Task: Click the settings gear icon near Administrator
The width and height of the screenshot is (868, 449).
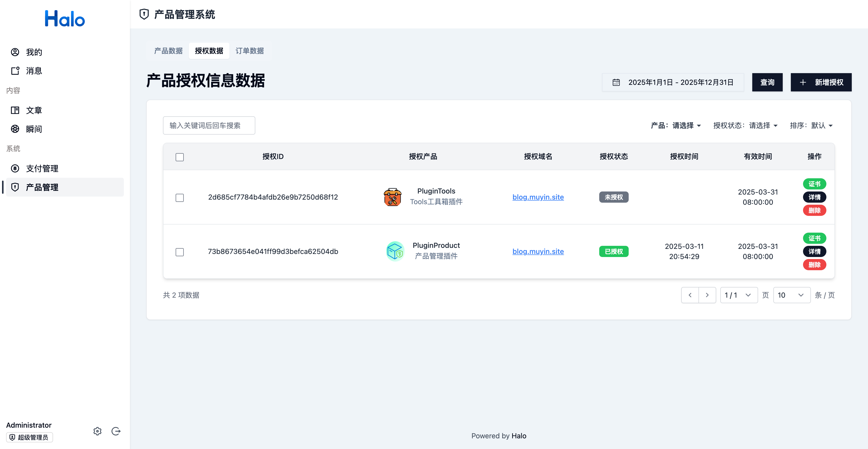Action: tap(97, 431)
